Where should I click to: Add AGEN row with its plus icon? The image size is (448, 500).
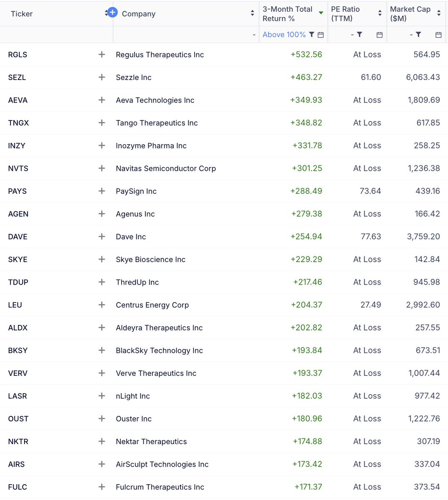pyautogui.click(x=102, y=214)
